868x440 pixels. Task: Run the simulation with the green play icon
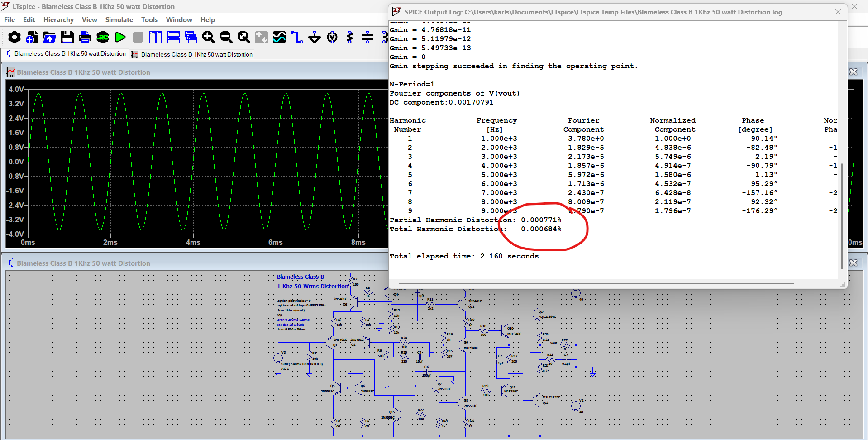click(120, 37)
